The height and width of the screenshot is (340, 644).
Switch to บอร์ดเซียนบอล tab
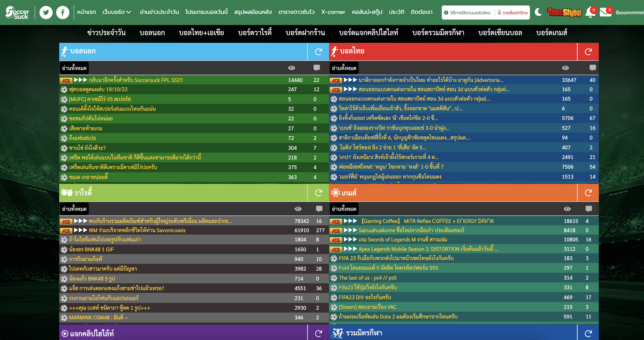(500, 33)
